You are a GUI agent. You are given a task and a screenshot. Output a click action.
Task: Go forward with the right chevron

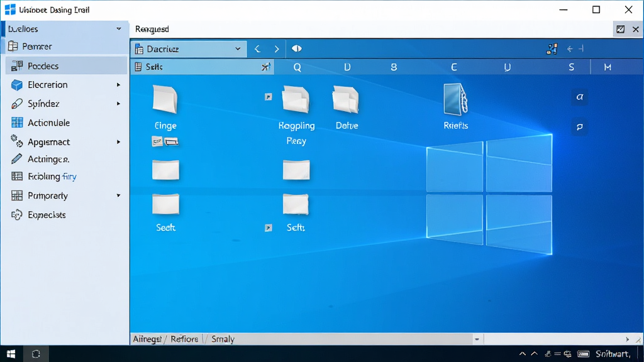[277, 49]
